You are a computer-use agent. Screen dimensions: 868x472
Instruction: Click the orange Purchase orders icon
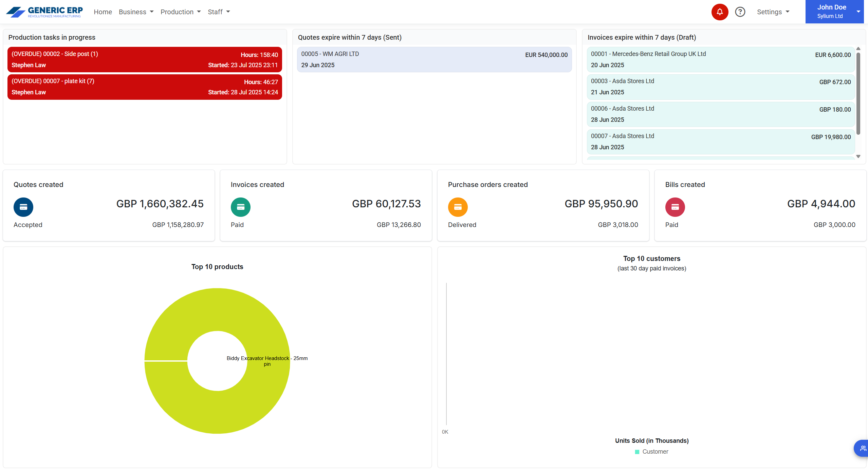[x=458, y=207]
